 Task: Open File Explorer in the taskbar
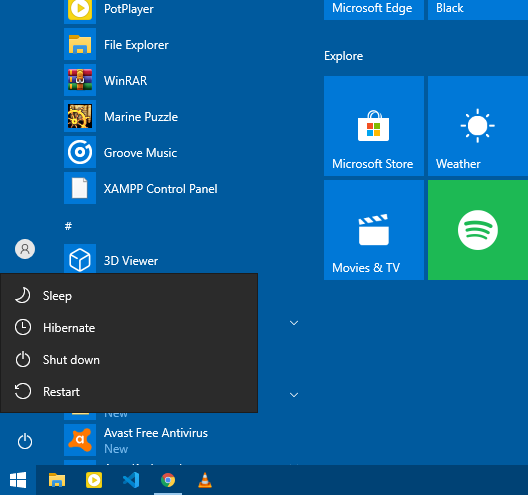57,480
